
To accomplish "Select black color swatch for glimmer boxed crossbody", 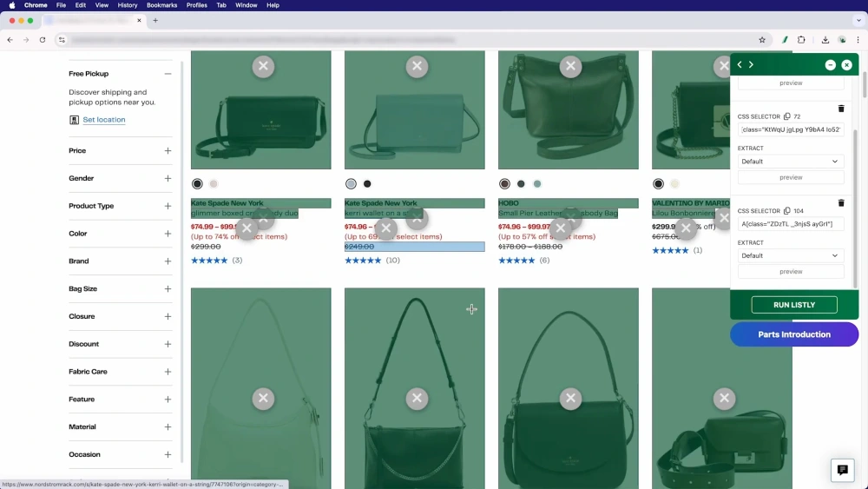I will click(x=197, y=184).
